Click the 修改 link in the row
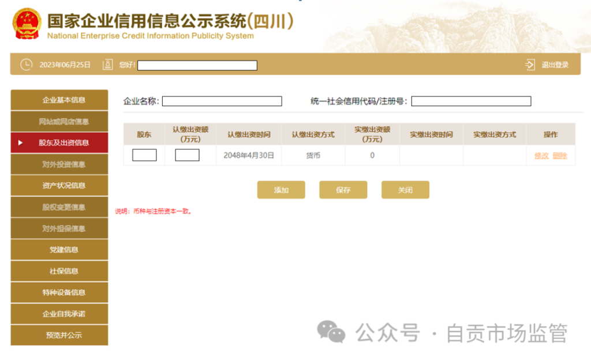 pyautogui.click(x=541, y=155)
